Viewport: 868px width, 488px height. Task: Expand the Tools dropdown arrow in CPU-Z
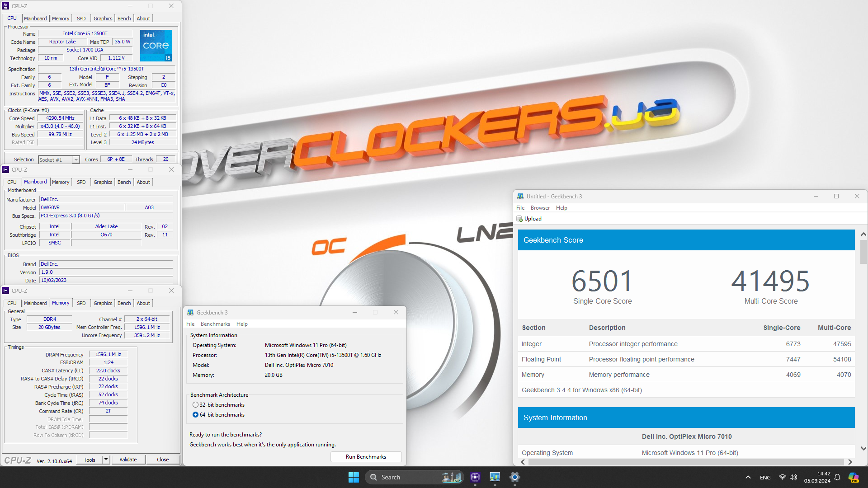coord(106,460)
